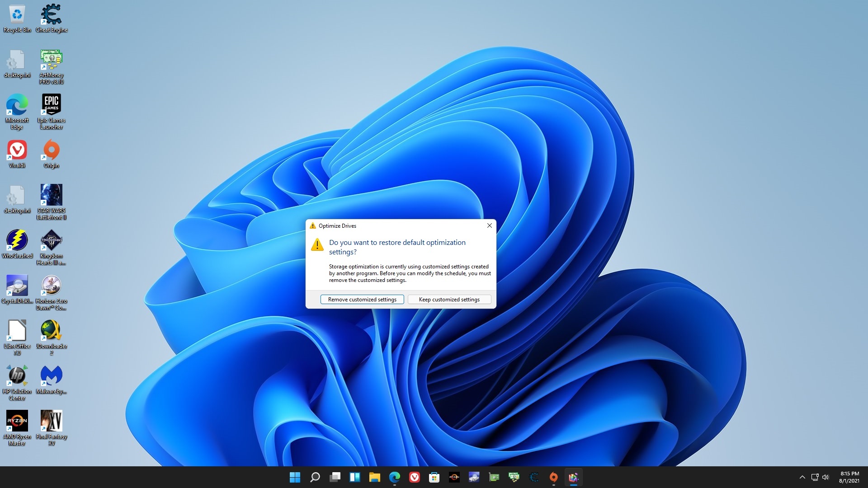The height and width of the screenshot is (488, 868).
Task: Select Malwarebytes desktop shortcut
Action: tap(51, 380)
